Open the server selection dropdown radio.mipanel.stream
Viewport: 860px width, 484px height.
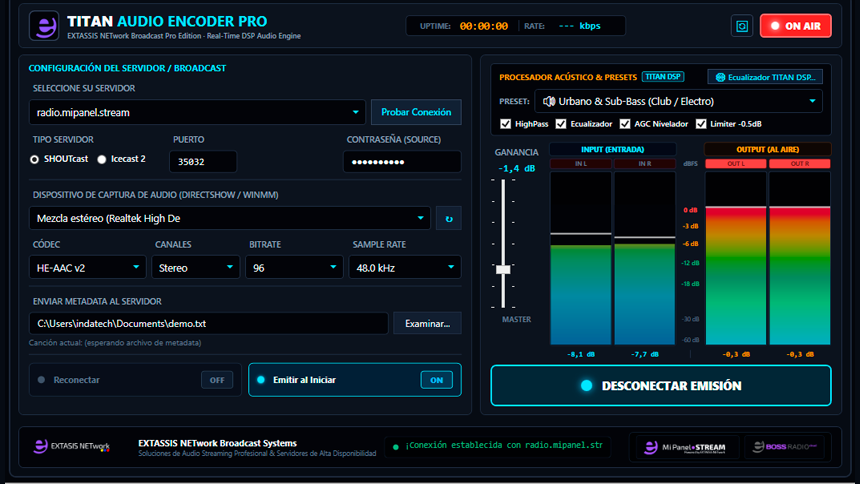[197, 112]
